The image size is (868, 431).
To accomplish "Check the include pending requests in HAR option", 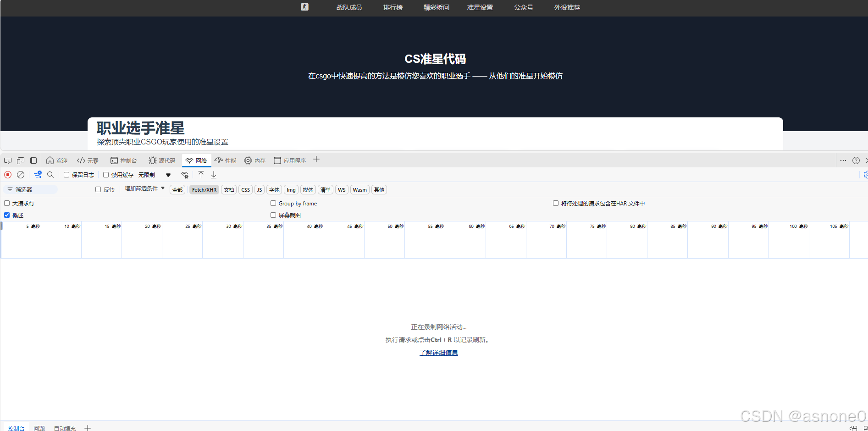I will [556, 203].
